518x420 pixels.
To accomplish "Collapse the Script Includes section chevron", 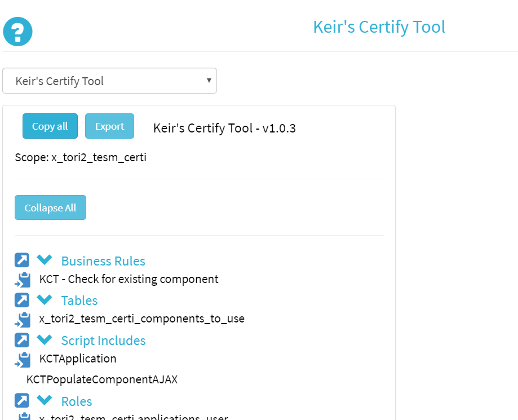I will coord(45,339).
